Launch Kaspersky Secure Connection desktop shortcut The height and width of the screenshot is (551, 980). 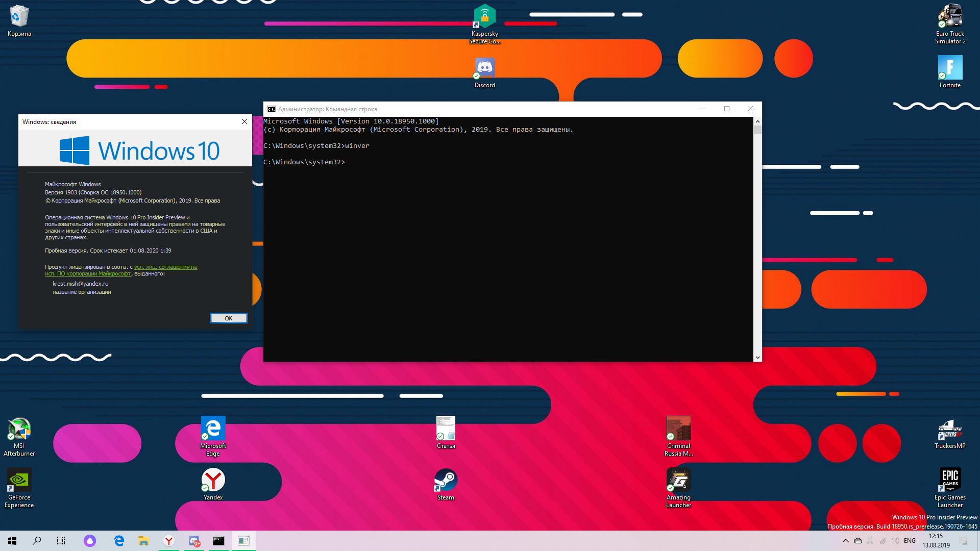[484, 24]
